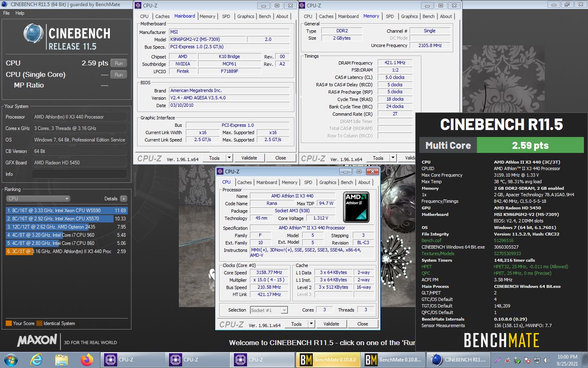588x368 pixels.
Task: Open the CPU ranking type dropdown
Action: coord(38,199)
